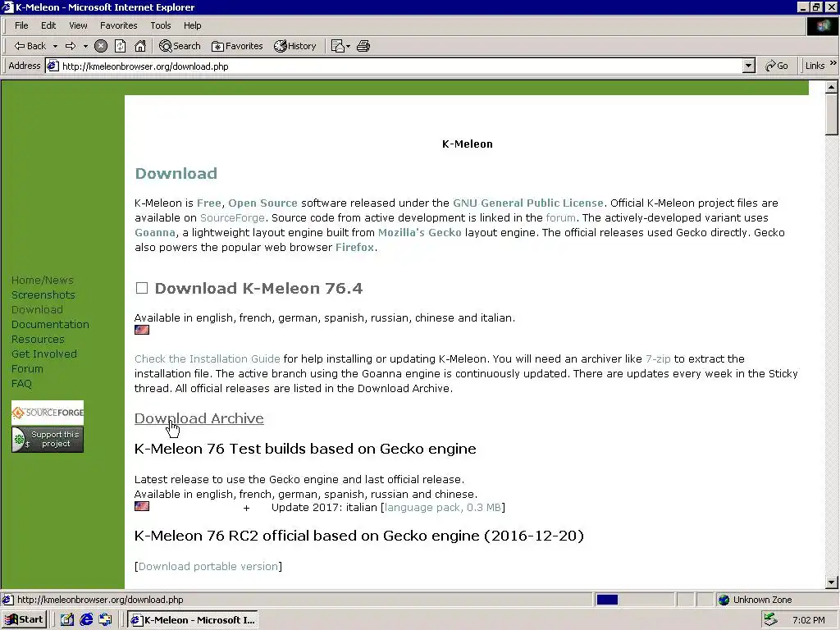Click the Windows logo throbber icon

tap(822, 25)
